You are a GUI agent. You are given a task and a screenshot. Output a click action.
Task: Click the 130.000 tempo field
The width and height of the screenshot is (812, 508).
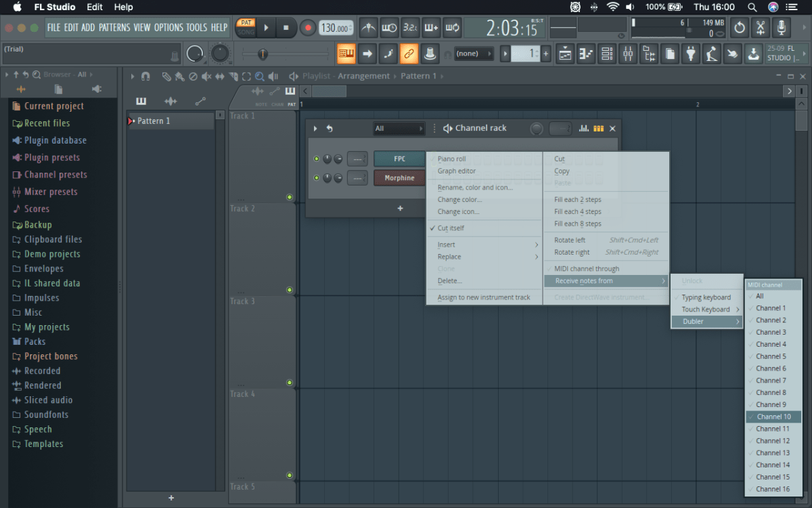(335, 28)
